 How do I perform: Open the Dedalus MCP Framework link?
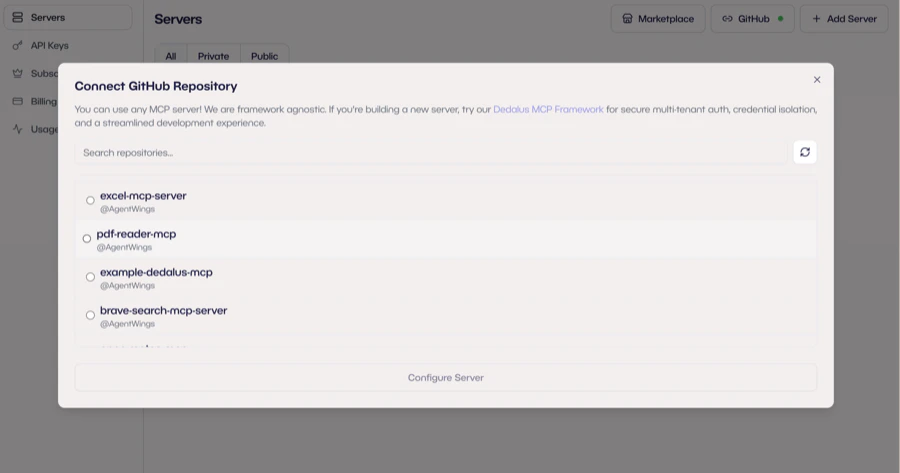(548, 109)
